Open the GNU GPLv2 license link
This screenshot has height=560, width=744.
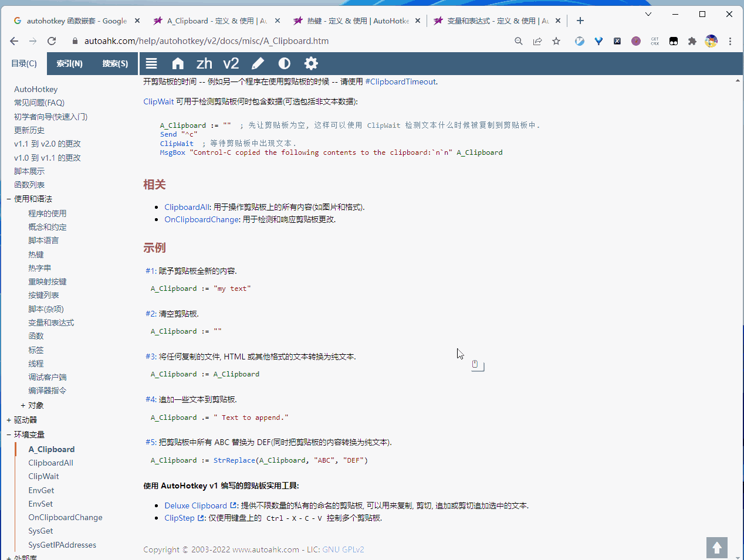pos(343,549)
